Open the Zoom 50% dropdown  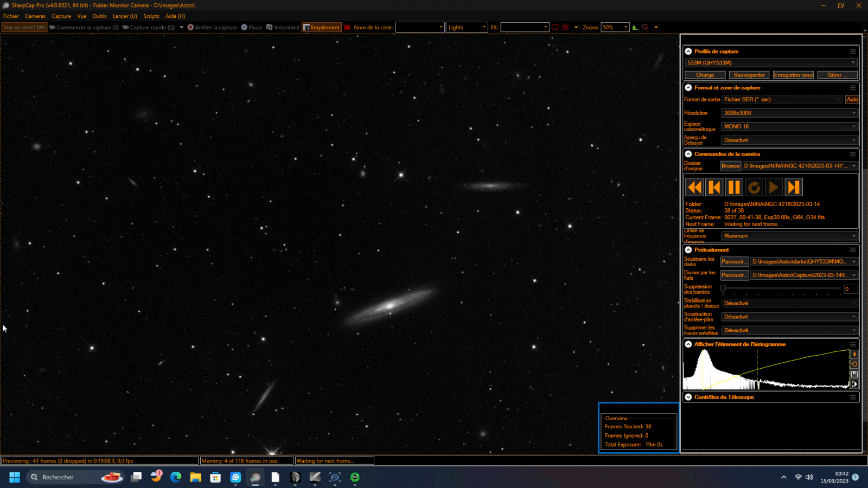(x=615, y=27)
